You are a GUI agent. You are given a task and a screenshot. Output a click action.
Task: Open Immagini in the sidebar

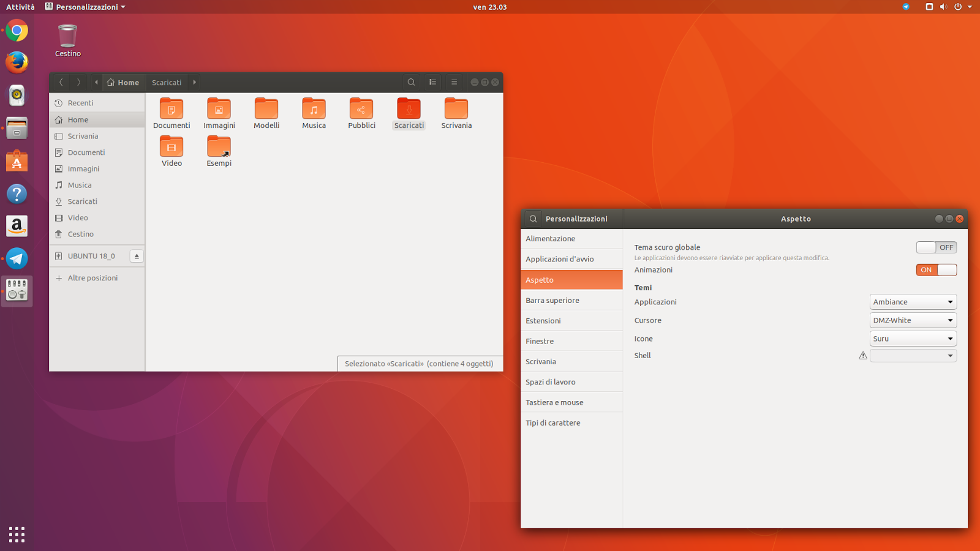[x=97, y=169]
